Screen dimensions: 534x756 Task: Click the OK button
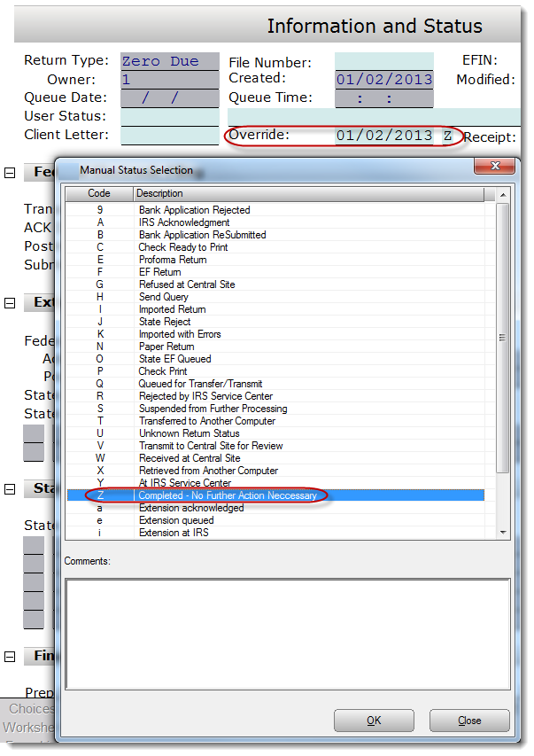(374, 721)
